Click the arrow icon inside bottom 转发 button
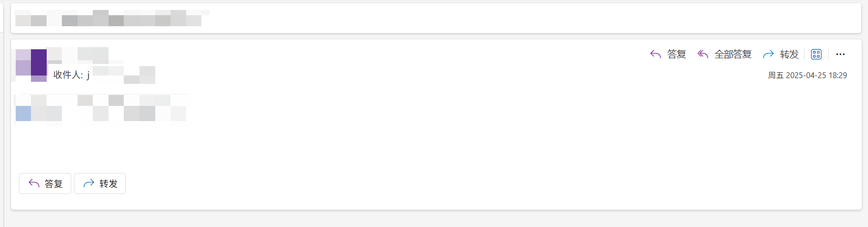This screenshot has height=227, width=868. pyautogui.click(x=89, y=183)
